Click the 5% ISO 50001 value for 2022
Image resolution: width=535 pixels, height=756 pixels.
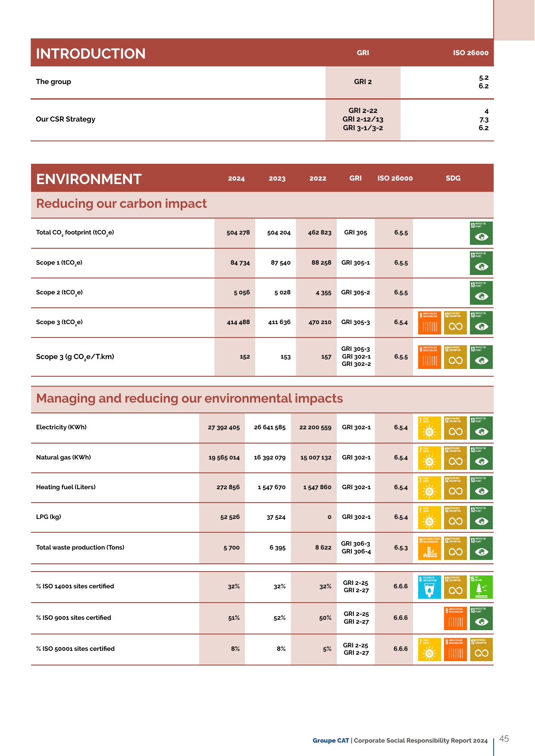327,649
